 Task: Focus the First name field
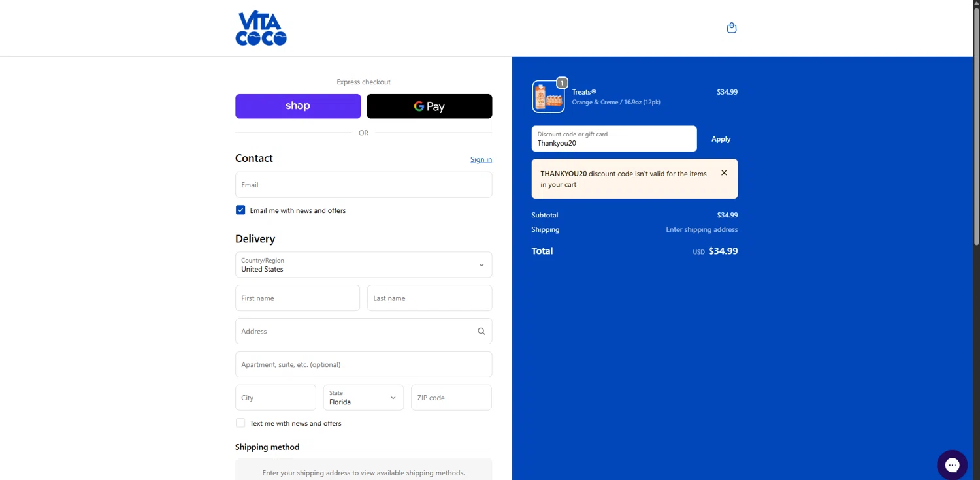[297, 298]
